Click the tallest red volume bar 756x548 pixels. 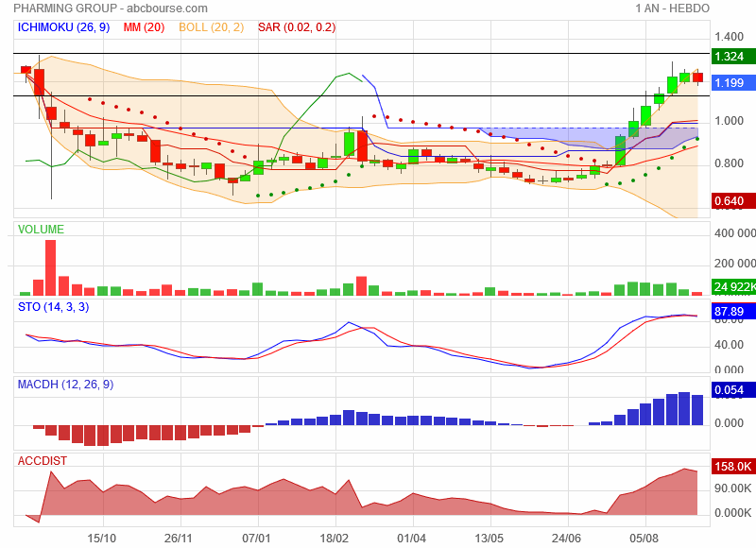pos(51,267)
